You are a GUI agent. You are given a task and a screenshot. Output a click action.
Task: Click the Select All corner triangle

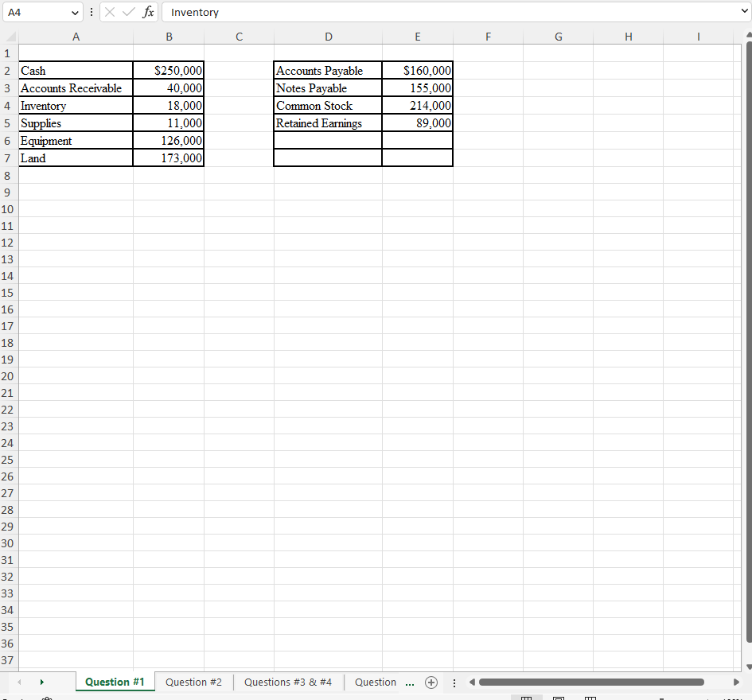pos(10,37)
